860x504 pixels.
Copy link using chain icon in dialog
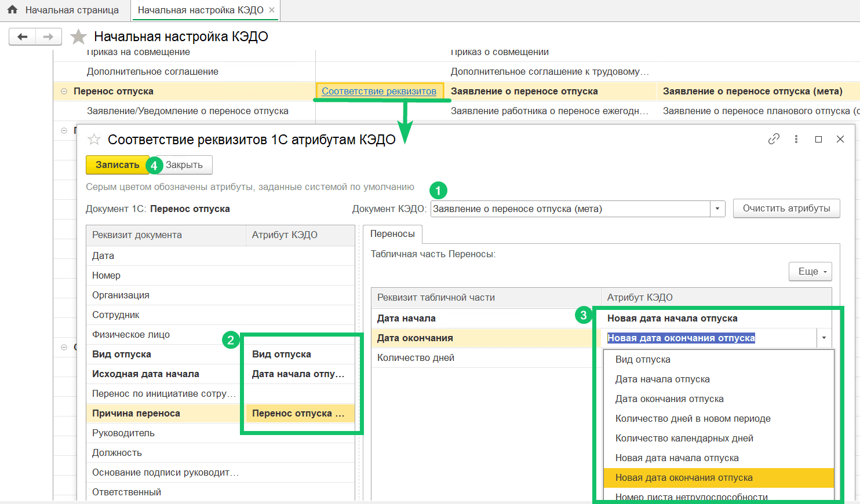coord(774,139)
